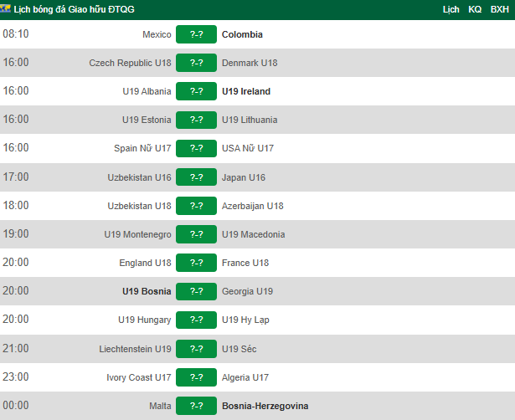This screenshot has height=420, width=515.
Task: Select the Azerbaijan U18 team link
Action: 253,206
